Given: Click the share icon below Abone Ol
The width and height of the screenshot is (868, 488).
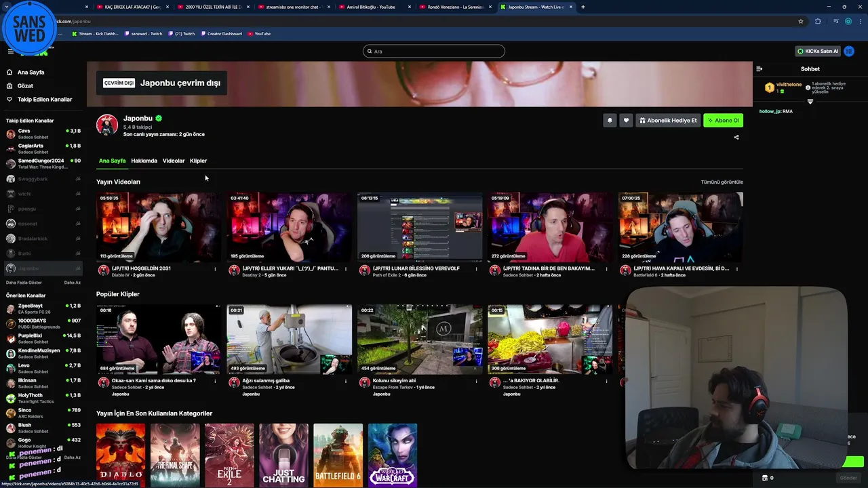Looking at the screenshot, I should pos(736,137).
